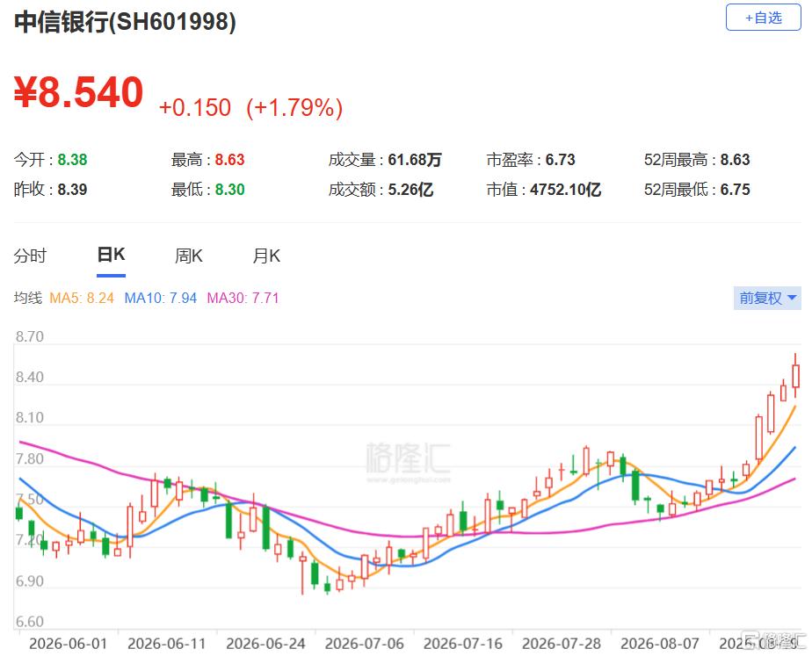Open the 月K chart tab
This screenshot has height=656, width=812.
coord(266,256)
